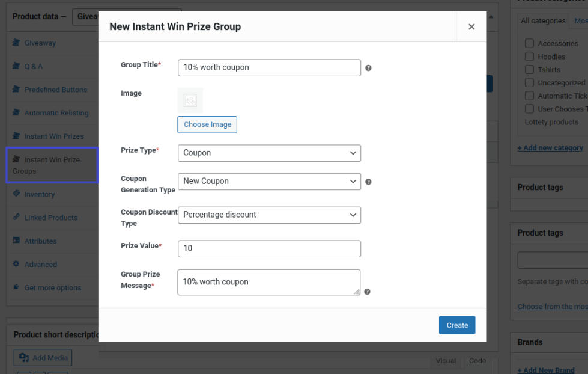Click the Get more options item
588x374 pixels.
point(52,288)
